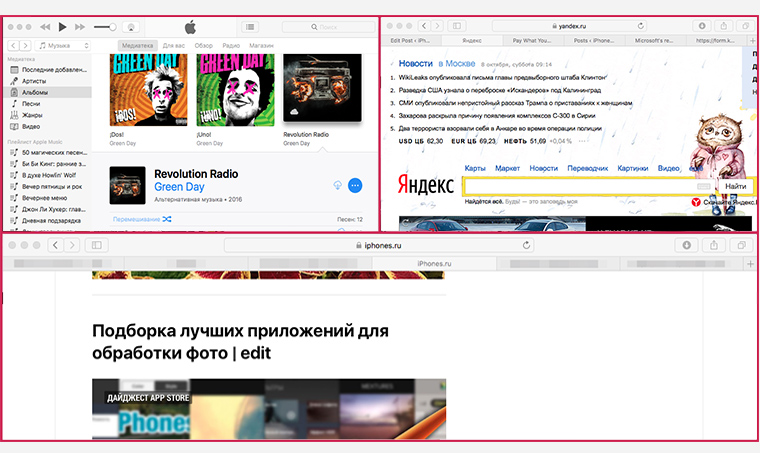Show downloads in the yandex.ru Safari window
The height and width of the screenshot is (453, 760).
pos(702,26)
